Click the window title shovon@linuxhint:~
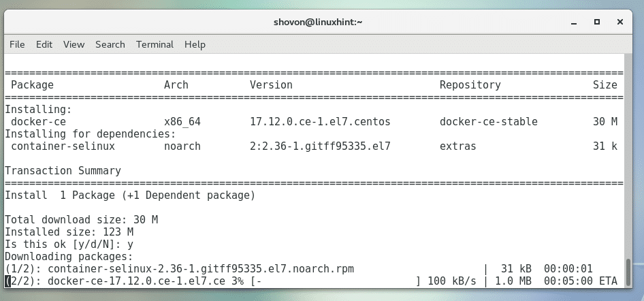 (x=318, y=22)
